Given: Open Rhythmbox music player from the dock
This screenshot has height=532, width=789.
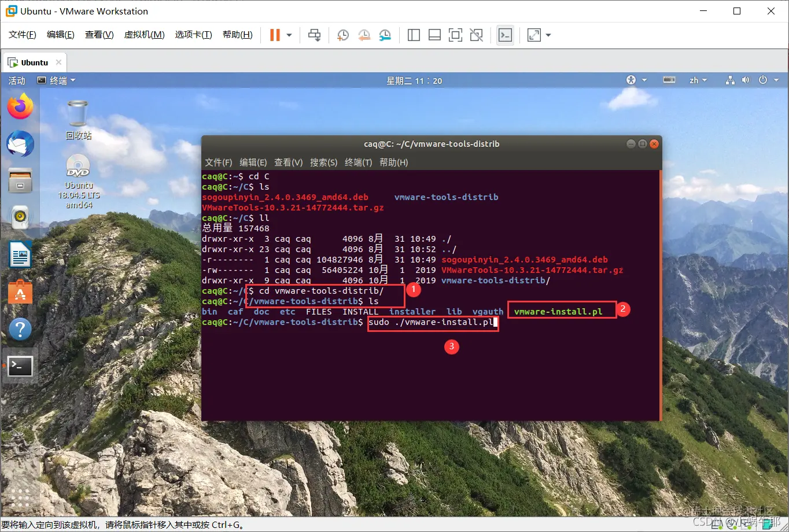Looking at the screenshot, I should click(x=20, y=217).
